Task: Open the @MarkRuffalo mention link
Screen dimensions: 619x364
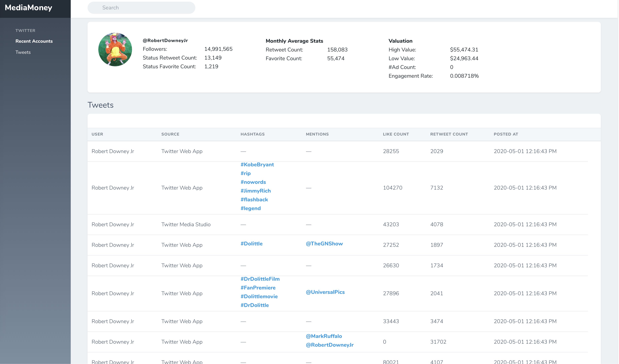Action: [323, 336]
